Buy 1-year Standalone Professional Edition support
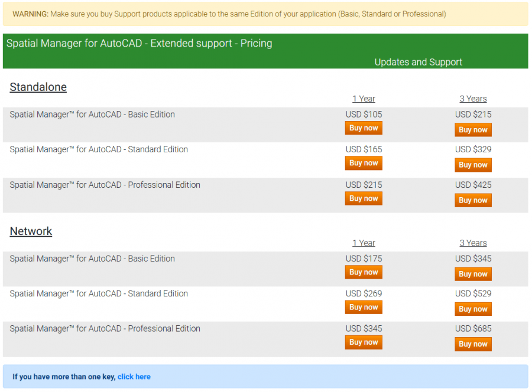Image resolution: width=532 pixels, height=392 pixels. click(x=363, y=198)
